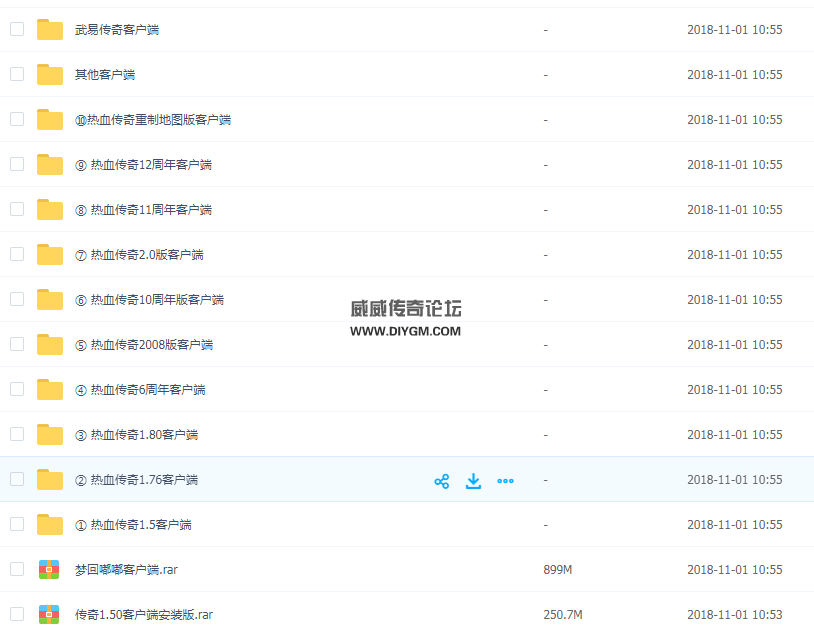This screenshot has height=634, width=814.
Task: Click the 899M file size value
Action: [x=558, y=570]
